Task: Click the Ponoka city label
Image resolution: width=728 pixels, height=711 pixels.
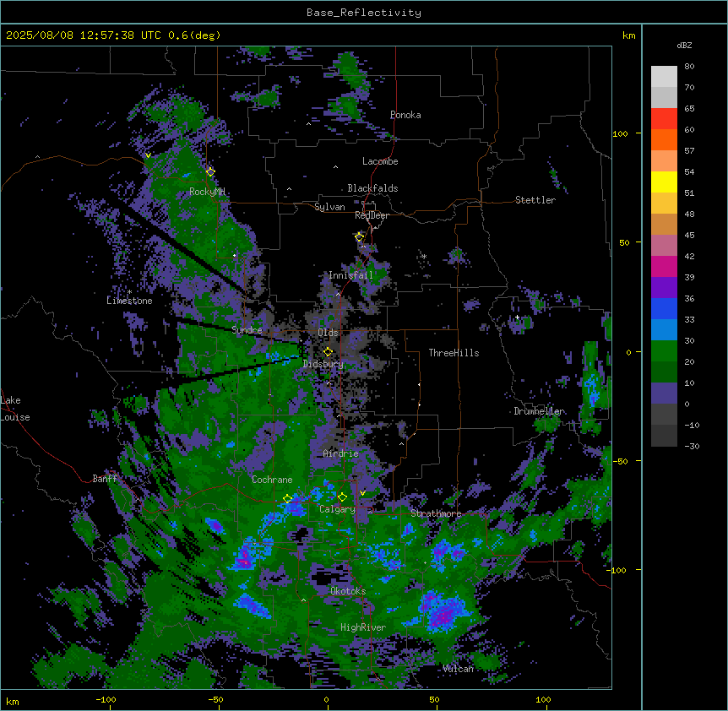Action: (x=405, y=115)
